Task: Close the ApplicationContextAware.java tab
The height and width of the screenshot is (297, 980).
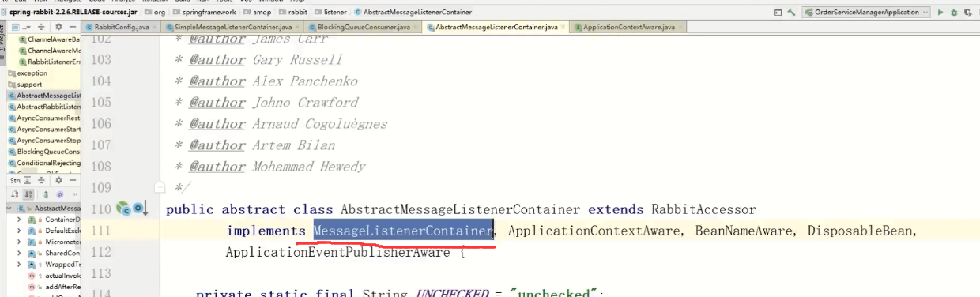Action: (680, 27)
